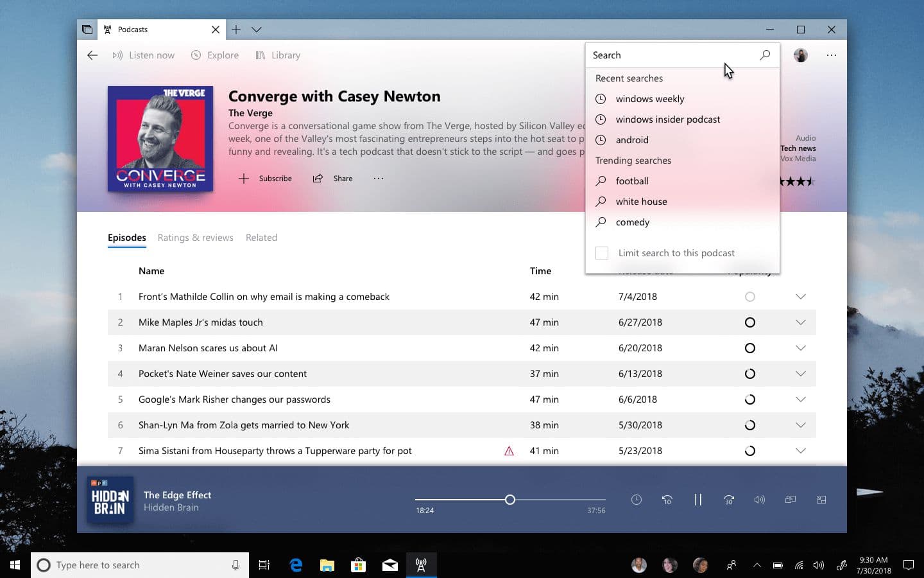This screenshot has width=924, height=578.
Task: Expand the Sima Sistani episode row
Action: coord(801,451)
